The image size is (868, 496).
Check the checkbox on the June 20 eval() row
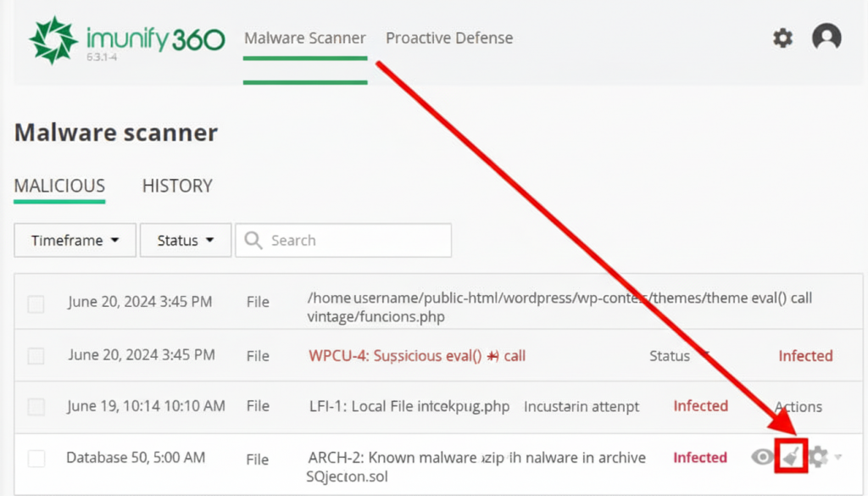[36, 302]
